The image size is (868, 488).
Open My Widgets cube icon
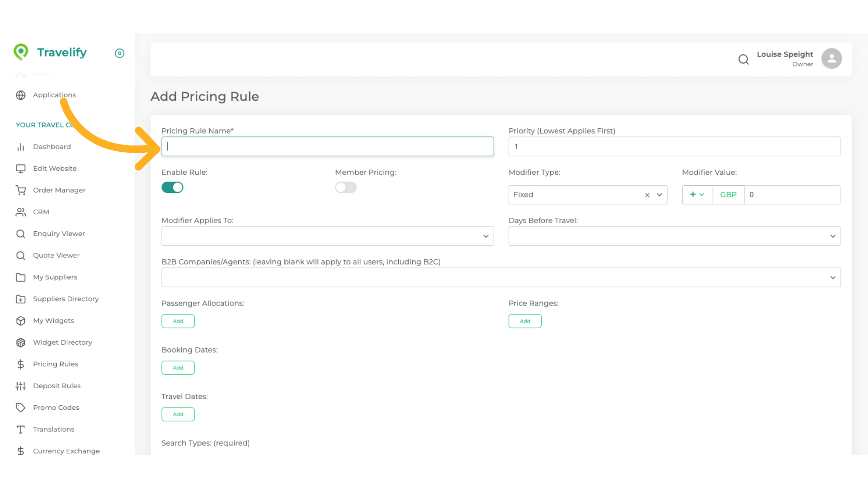pyautogui.click(x=21, y=321)
